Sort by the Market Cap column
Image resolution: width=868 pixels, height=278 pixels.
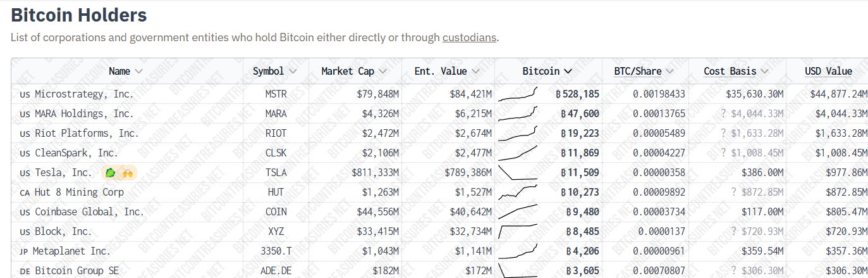click(x=353, y=71)
